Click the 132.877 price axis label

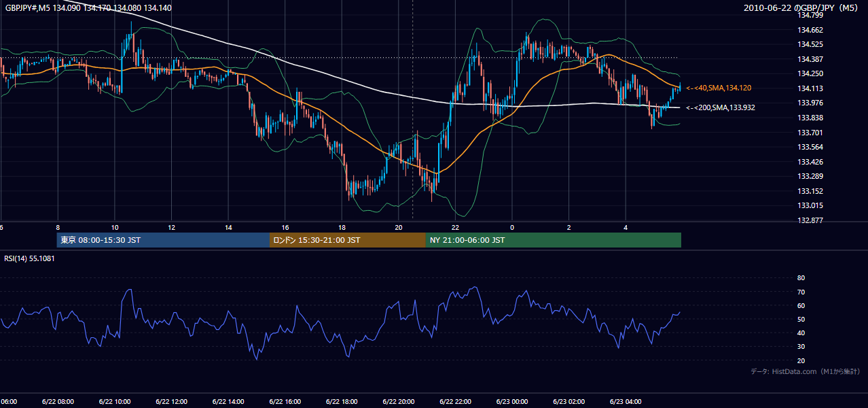(x=809, y=220)
